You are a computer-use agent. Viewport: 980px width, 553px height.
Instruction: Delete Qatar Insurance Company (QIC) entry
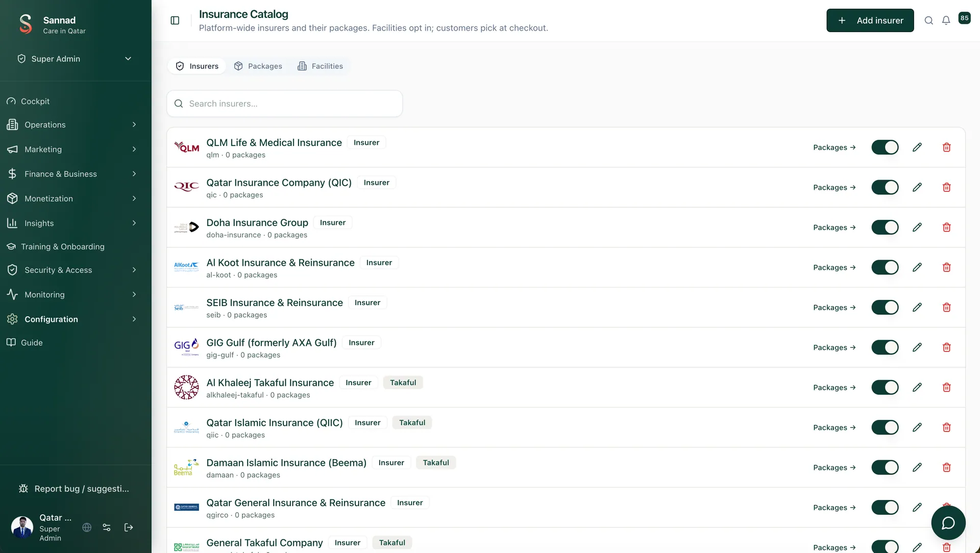coord(946,187)
